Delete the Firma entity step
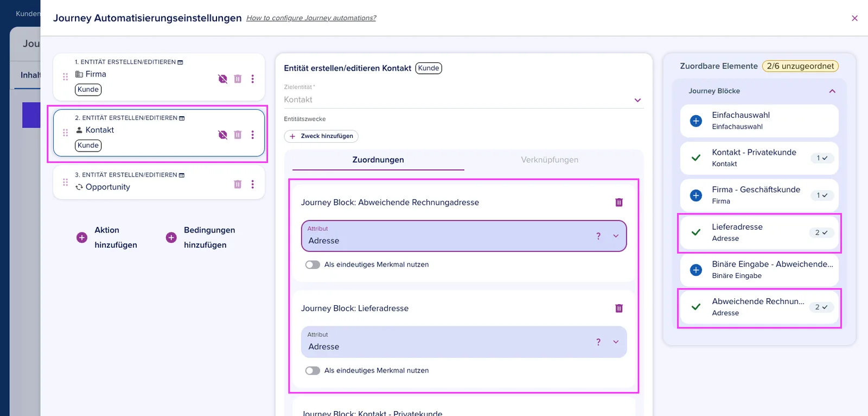Viewport: 868px width, 416px height. pyautogui.click(x=238, y=79)
